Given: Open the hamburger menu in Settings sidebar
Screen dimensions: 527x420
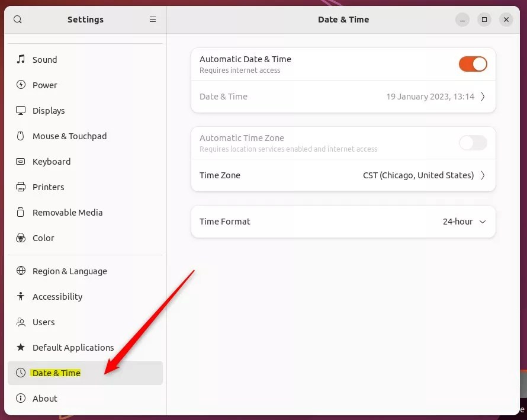Looking at the screenshot, I should pyautogui.click(x=153, y=20).
